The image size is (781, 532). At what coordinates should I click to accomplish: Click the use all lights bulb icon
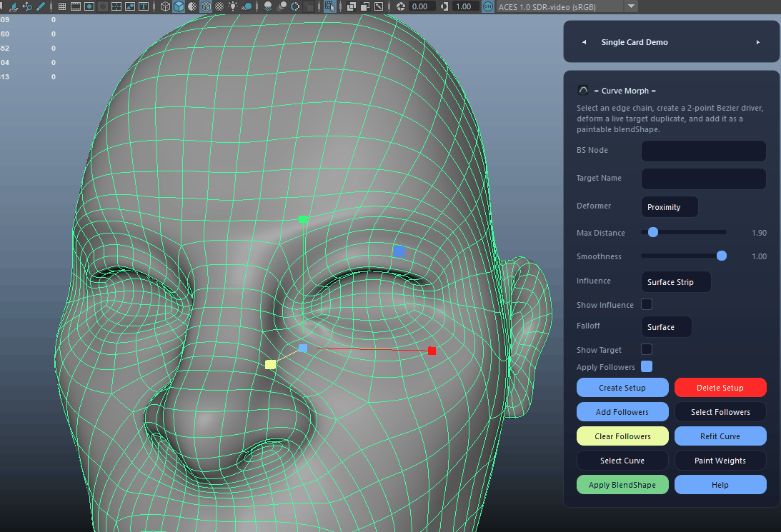pyautogui.click(x=233, y=6)
